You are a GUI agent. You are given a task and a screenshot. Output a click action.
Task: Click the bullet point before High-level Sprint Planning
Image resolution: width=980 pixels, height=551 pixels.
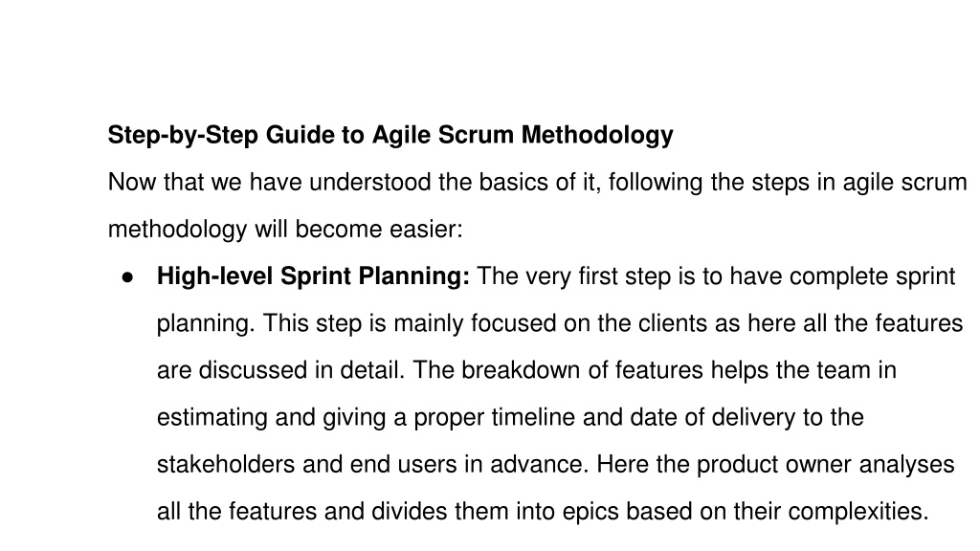coord(128,277)
